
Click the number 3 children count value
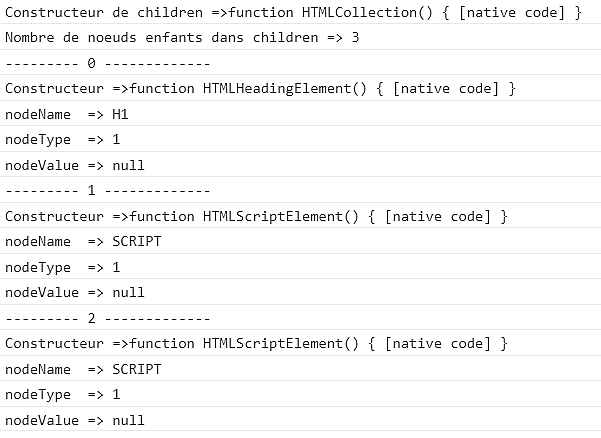coord(355,37)
